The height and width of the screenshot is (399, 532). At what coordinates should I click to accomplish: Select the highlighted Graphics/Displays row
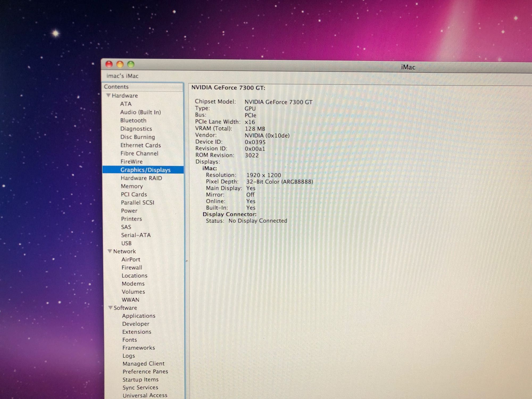(143, 170)
